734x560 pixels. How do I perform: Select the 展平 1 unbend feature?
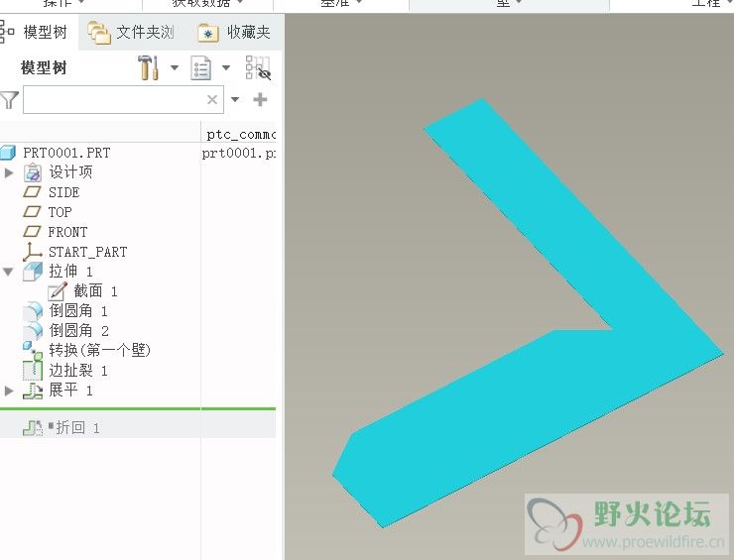pyautogui.click(x=70, y=391)
